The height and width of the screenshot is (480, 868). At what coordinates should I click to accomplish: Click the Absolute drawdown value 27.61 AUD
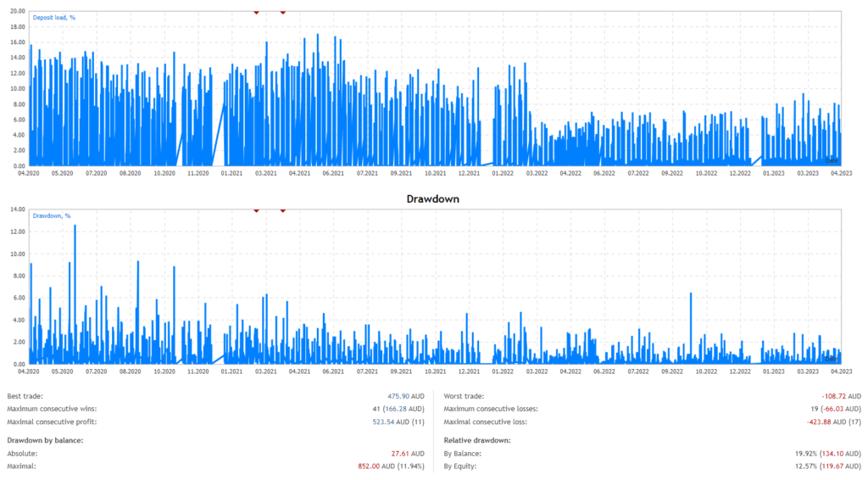coord(409,453)
